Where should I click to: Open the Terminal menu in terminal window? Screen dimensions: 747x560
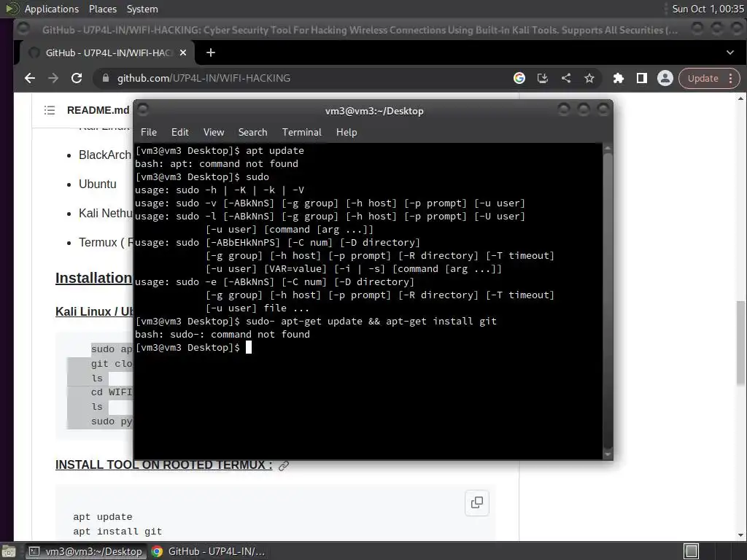coord(301,133)
